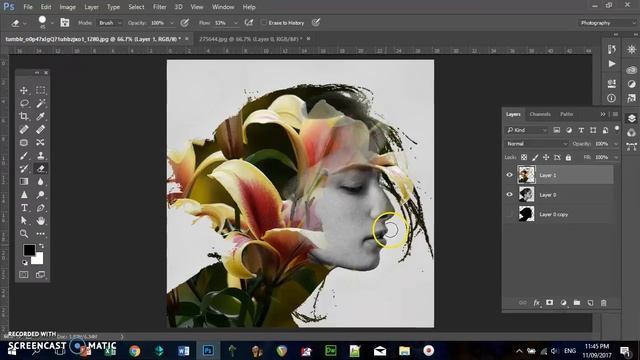Swap foreground and background colors

(41, 246)
